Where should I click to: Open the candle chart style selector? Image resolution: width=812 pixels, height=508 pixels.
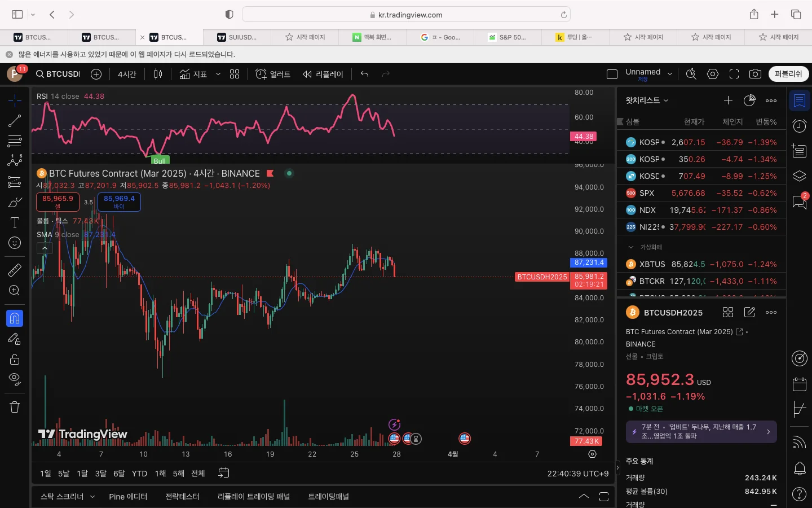[158, 75]
